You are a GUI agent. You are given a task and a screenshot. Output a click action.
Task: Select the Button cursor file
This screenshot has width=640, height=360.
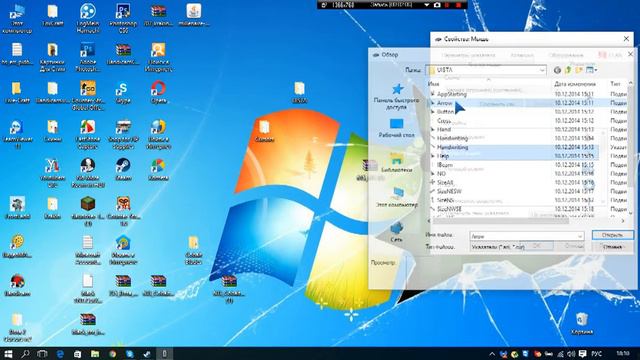click(x=445, y=111)
